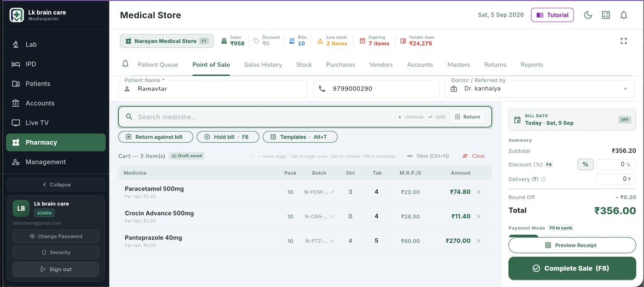This screenshot has height=287, width=644.
Task: Clear the cart
Action: (x=473, y=156)
